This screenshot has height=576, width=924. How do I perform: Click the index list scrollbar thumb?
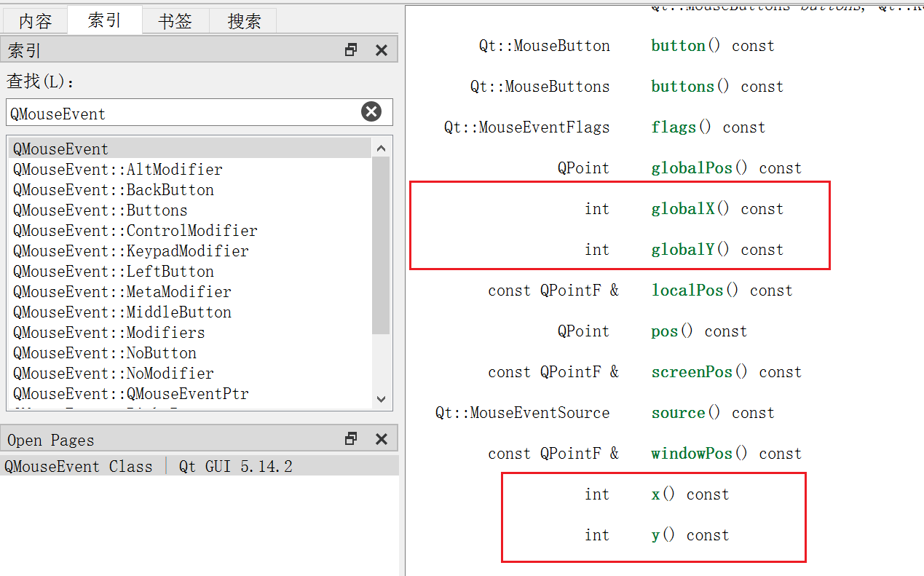(381, 245)
